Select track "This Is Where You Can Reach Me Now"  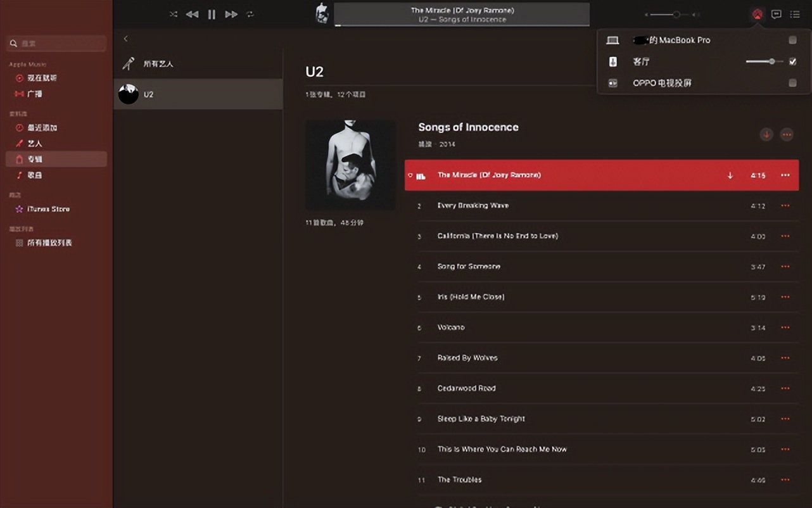[x=602, y=449]
